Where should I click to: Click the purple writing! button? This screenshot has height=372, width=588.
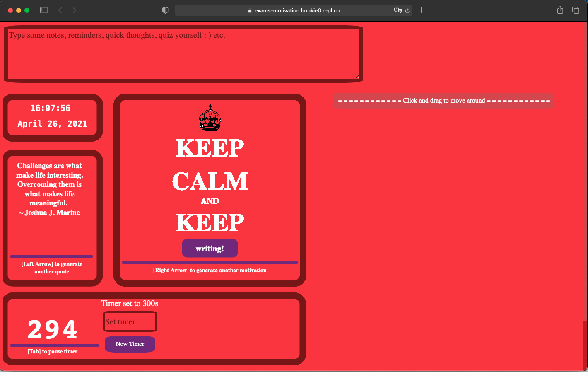pyautogui.click(x=210, y=249)
